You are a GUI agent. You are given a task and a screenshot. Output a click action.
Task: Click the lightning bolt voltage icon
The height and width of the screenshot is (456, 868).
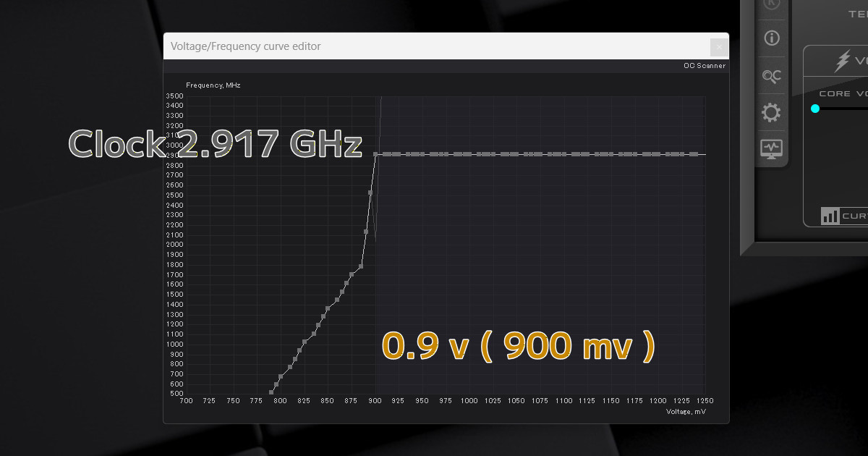pyautogui.click(x=842, y=62)
